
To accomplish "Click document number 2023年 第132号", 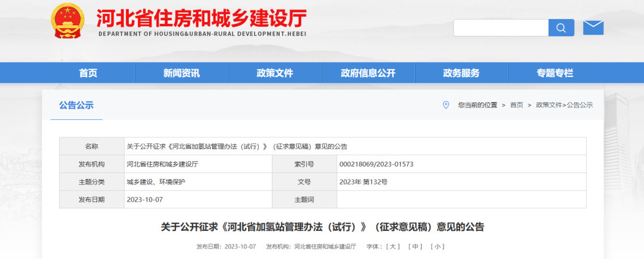I will [x=363, y=181].
